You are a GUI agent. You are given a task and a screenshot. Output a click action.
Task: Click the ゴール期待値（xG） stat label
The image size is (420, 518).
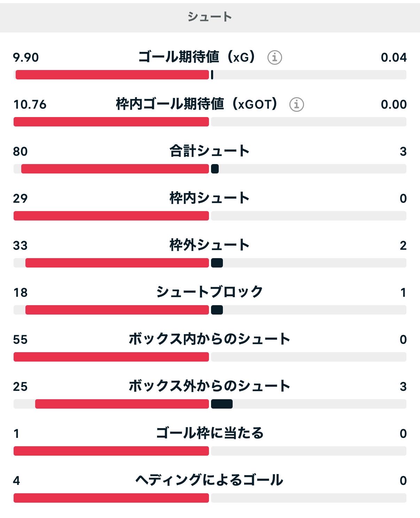click(197, 57)
